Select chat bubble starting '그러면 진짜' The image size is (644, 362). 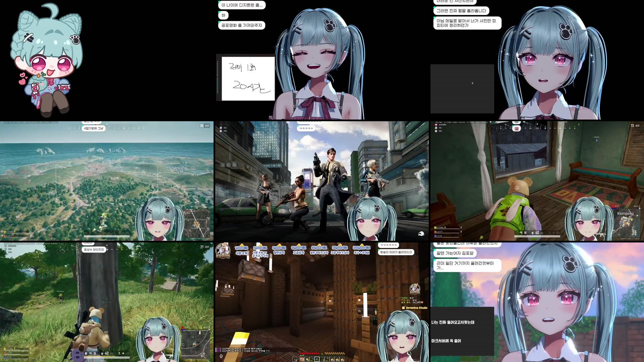tap(461, 11)
